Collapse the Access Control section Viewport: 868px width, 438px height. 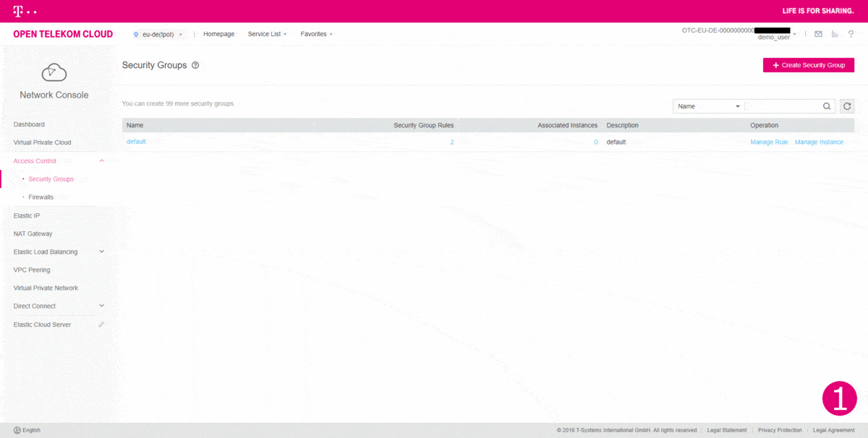click(102, 160)
